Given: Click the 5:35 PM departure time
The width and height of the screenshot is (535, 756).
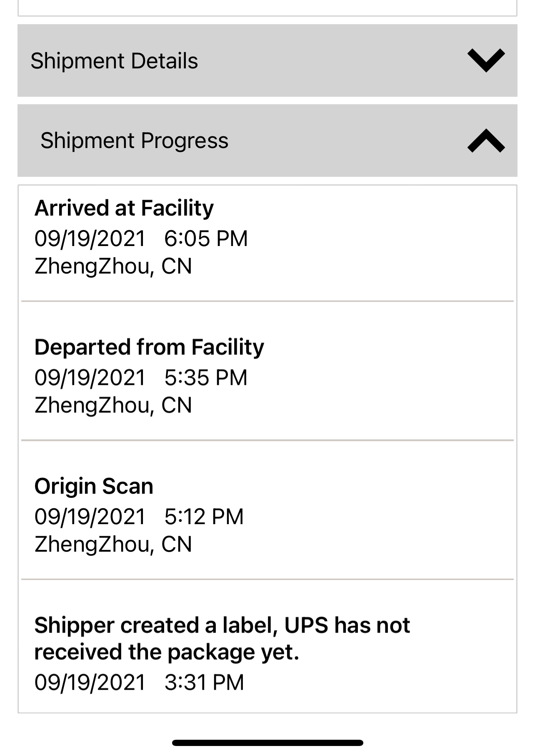Looking at the screenshot, I should click(x=206, y=378).
